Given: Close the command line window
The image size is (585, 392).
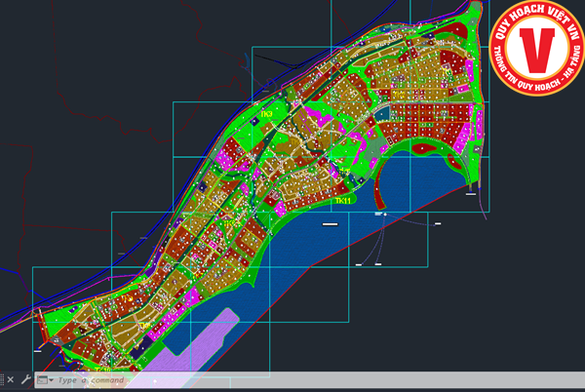Looking at the screenshot, I should 11,379.
